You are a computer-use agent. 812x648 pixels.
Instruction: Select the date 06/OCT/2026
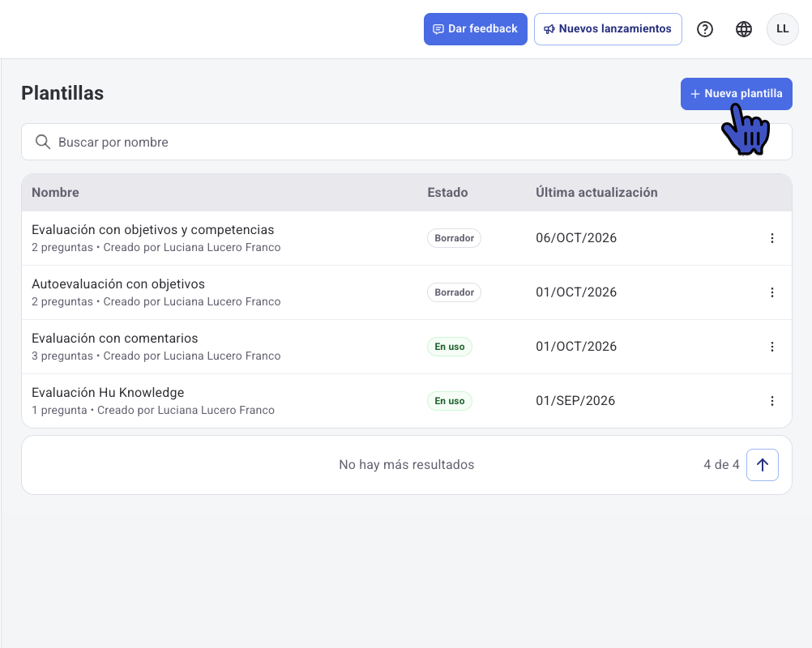576,238
